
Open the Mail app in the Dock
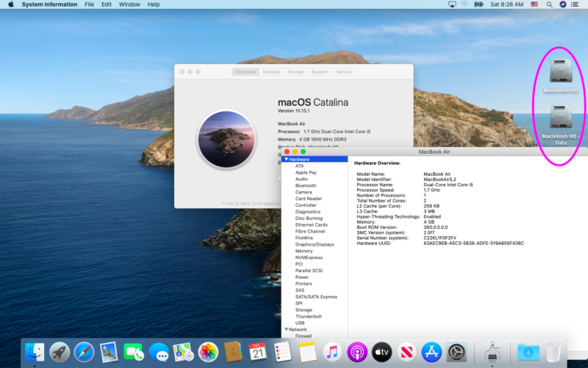point(109,353)
